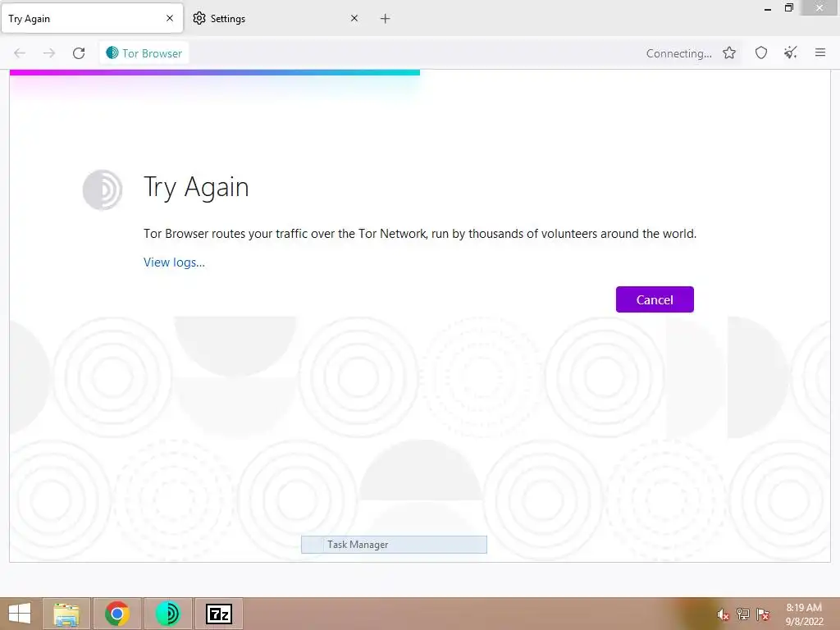Click the Task Manager tooltip label
Screen dimensions: 840x630
point(394,545)
